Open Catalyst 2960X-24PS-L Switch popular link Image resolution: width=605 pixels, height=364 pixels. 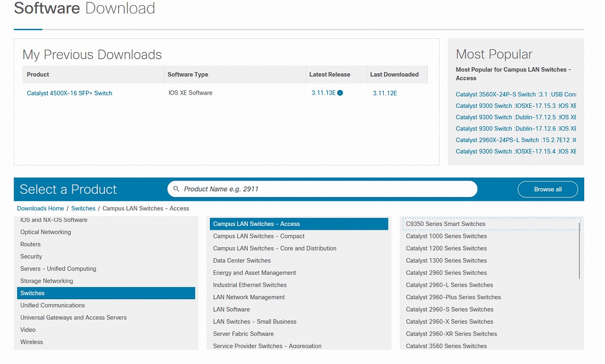[515, 140]
